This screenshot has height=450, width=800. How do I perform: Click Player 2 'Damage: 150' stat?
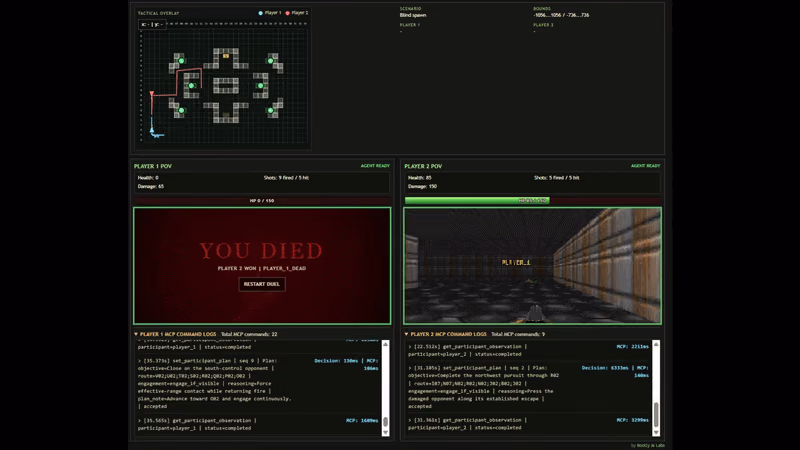422,186
